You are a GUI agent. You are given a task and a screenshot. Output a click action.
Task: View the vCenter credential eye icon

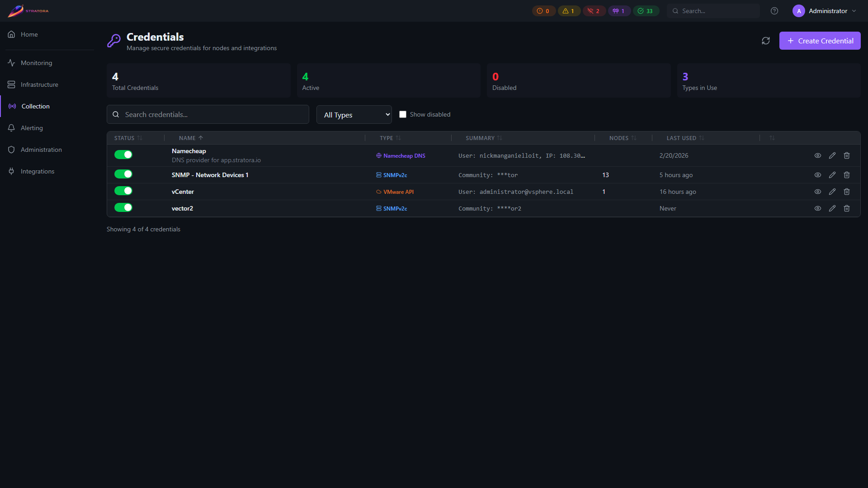pos(818,192)
